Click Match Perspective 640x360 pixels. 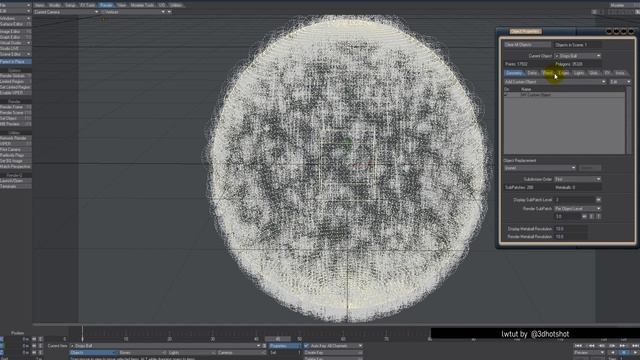pyautogui.click(x=16, y=167)
